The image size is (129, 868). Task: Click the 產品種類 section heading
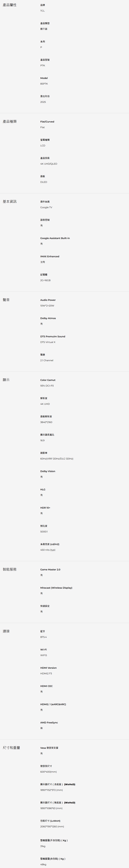[x=9, y=121]
